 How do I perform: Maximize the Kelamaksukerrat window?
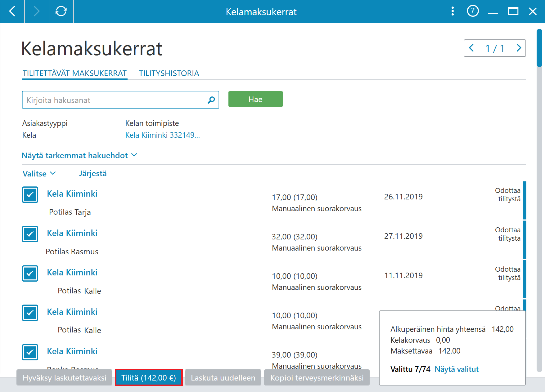513,11
